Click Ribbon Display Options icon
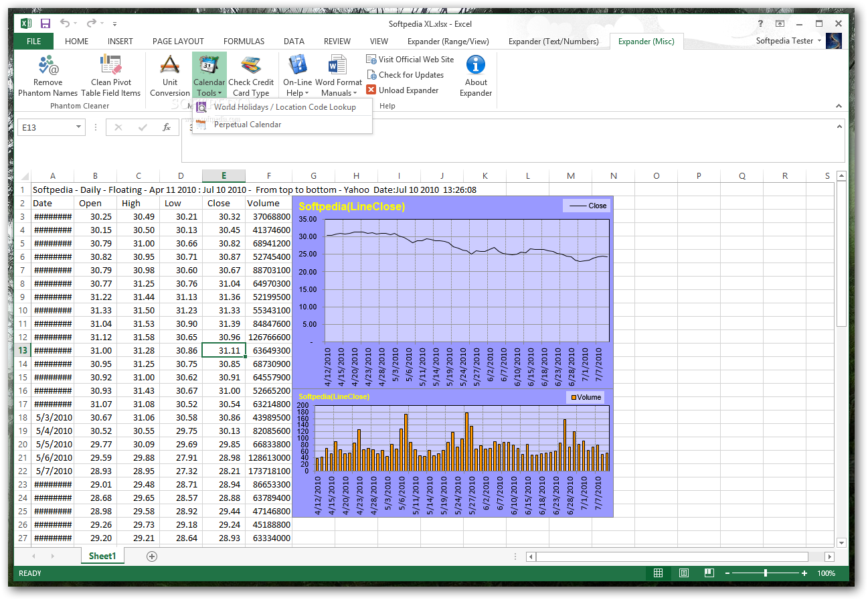This screenshot has width=868, height=600. [x=780, y=23]
